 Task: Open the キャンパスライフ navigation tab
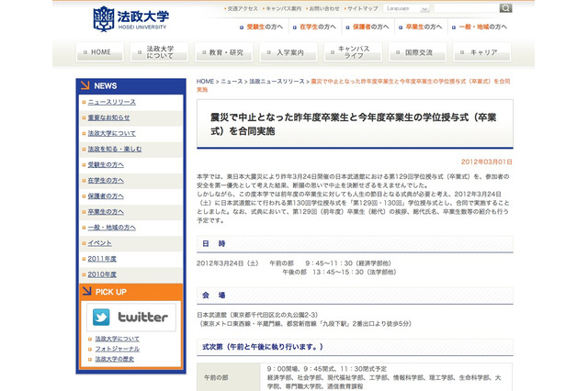pos(353,52)
